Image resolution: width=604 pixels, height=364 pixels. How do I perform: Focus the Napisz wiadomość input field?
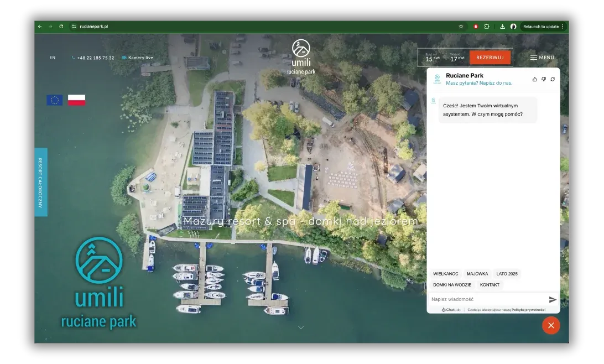coord(487,299)
